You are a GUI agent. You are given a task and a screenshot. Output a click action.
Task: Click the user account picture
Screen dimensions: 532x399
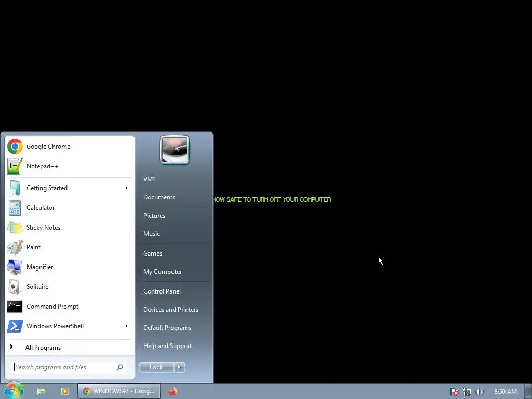click(x=175, y=150)
